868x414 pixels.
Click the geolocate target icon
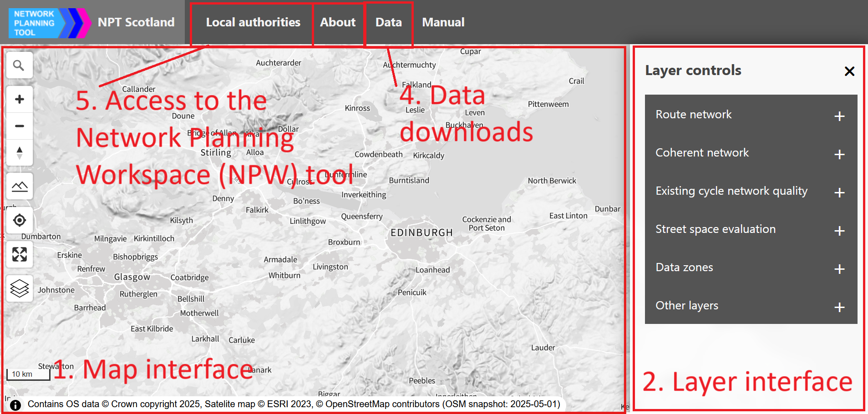[20, 221]
